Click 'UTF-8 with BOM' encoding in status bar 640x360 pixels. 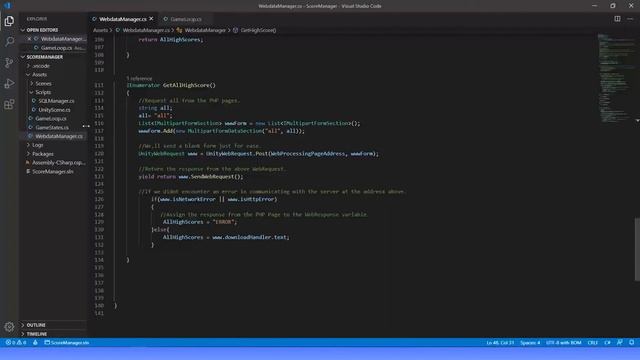564,342
